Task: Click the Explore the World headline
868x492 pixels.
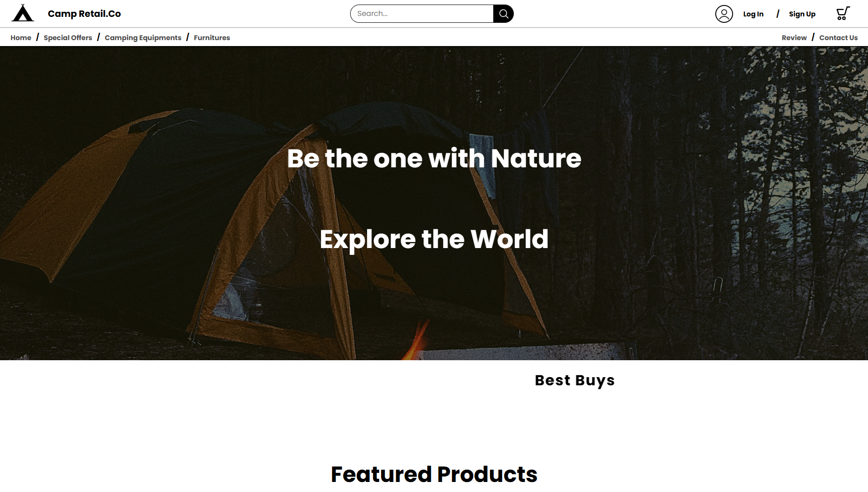Action: click(434, 239)
